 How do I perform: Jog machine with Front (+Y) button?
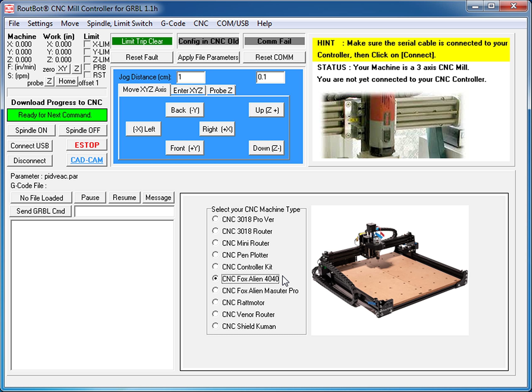point(185,148)
